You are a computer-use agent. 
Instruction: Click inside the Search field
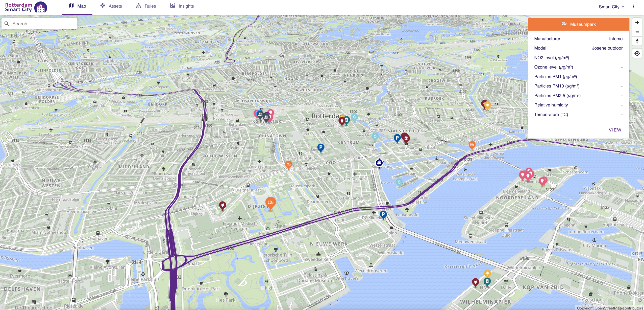38,23
